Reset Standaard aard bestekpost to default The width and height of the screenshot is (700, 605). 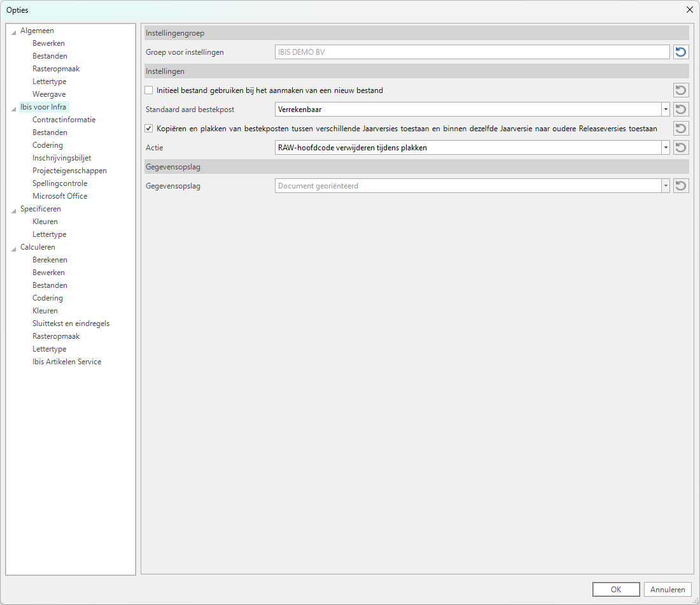pyautogui.click(x=681, y=110)
